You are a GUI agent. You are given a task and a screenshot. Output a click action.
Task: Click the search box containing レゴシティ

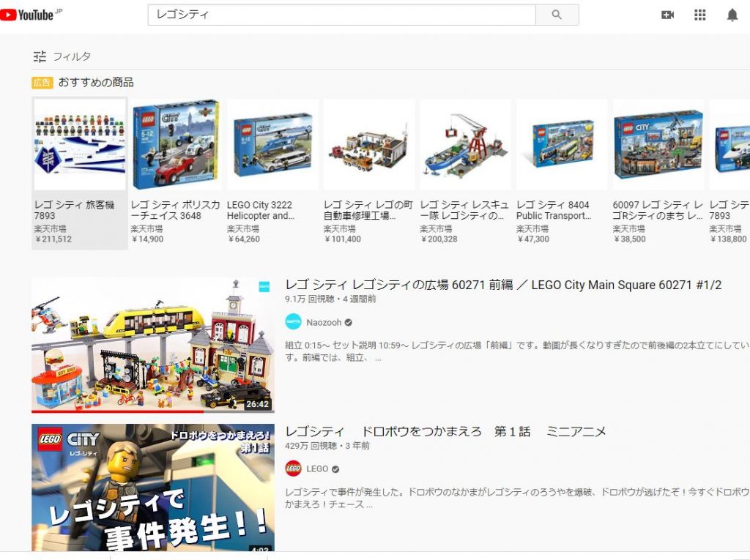pos(341,15)
